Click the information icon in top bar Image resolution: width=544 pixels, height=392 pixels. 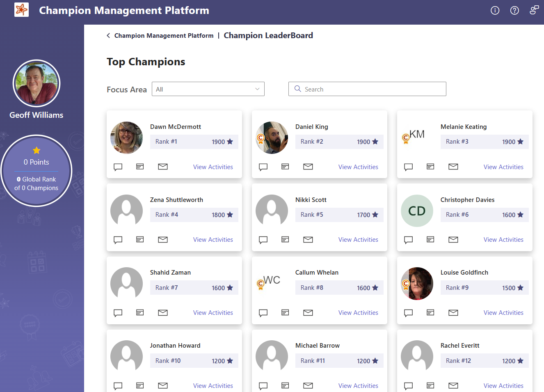click(495, 11)
